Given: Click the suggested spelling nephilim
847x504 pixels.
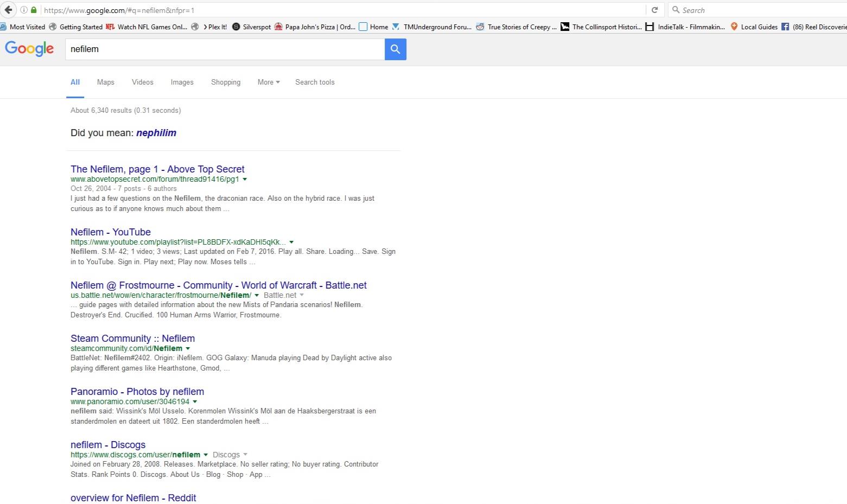Looking at the screenshot, I should tap(156, 133).
